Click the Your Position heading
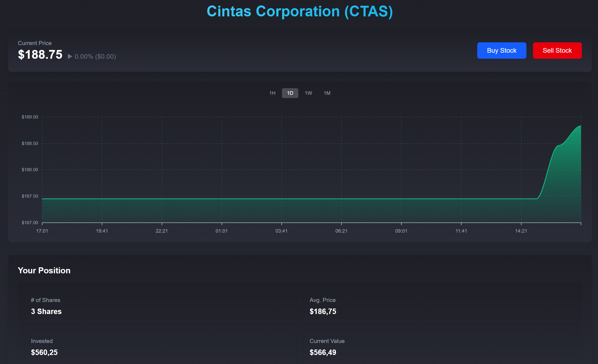The width and height of the screenshot is (598, 364). 44,270
